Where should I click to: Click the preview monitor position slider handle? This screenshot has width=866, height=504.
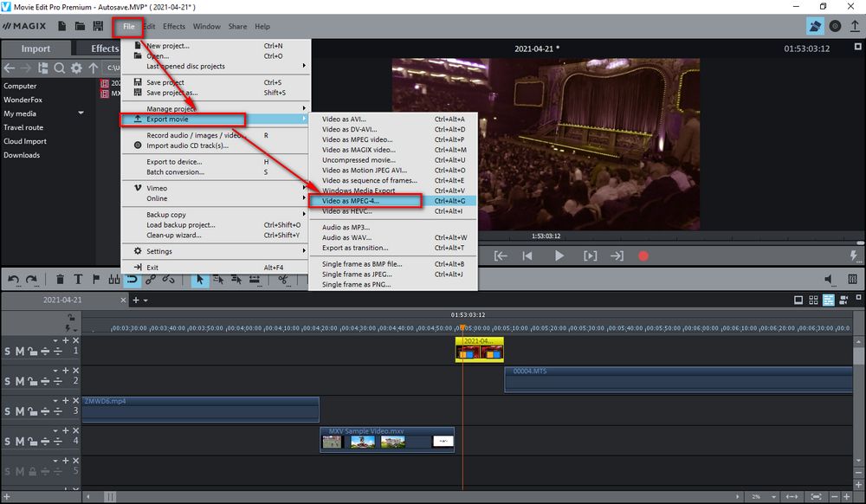tap(861, 242)
